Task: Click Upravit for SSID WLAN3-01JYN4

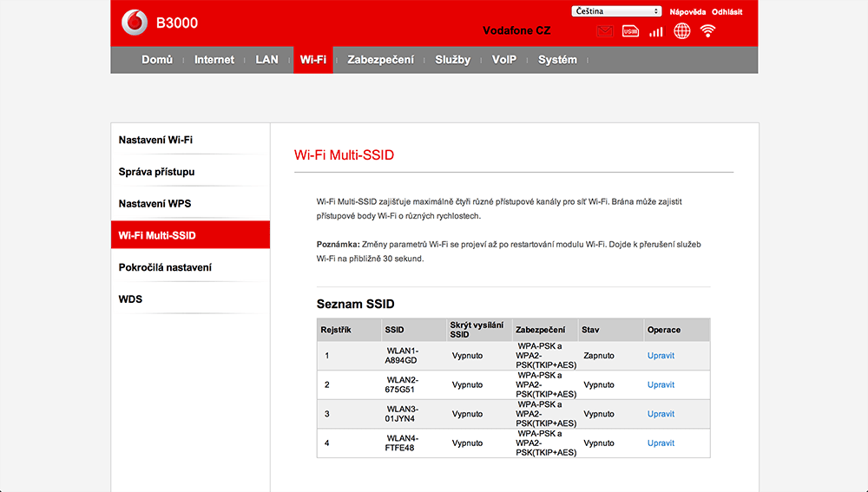Action: coord(661,414)
